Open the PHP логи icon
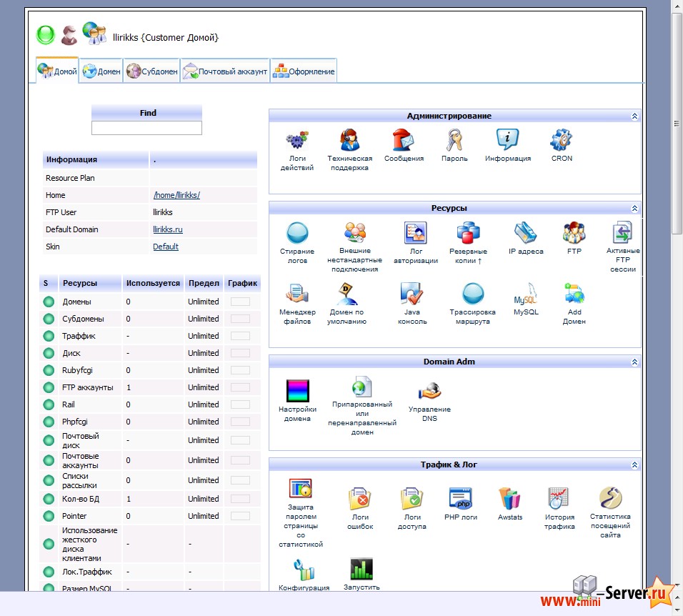Viewport: 683px width, 616px height. tap(460, 499)
